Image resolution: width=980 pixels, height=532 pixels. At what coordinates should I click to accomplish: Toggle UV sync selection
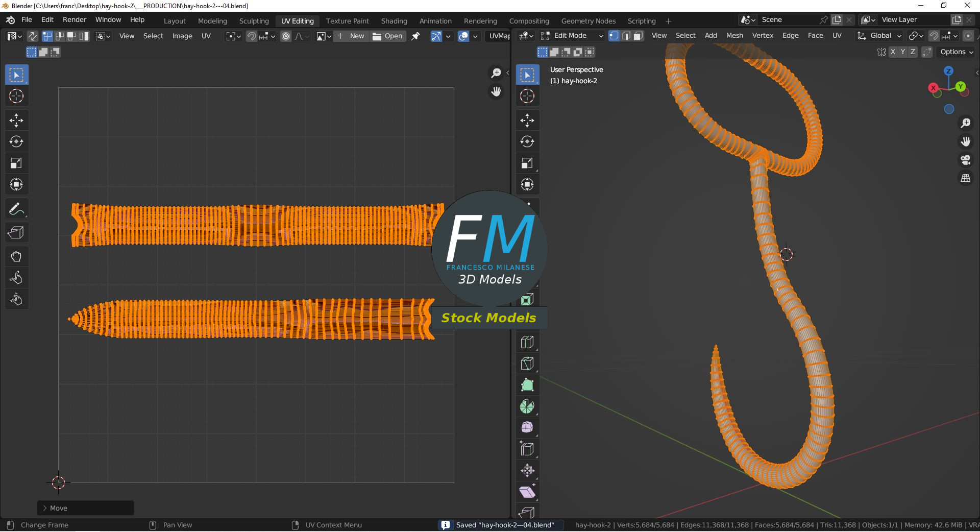pos(32,36)
